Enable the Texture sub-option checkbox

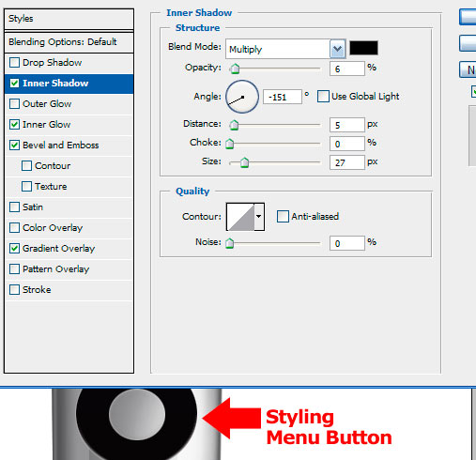click(x=26, y=187)
